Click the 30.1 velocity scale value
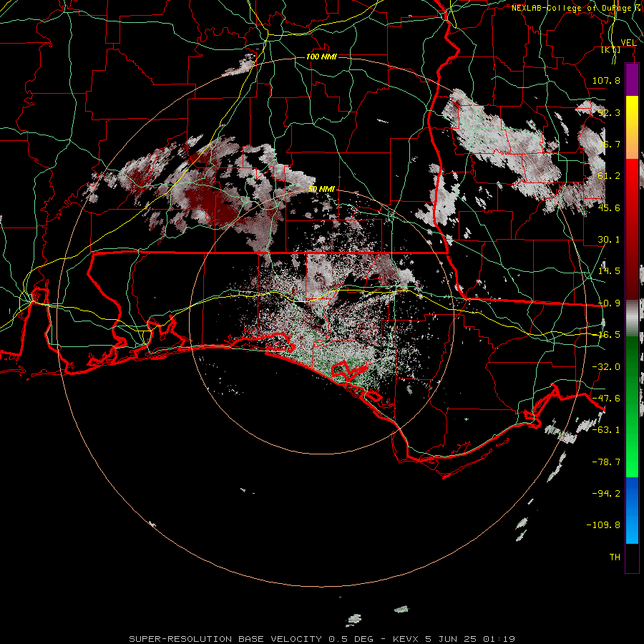The width and height of the screenshot is (644, 644). click(609, 240)
